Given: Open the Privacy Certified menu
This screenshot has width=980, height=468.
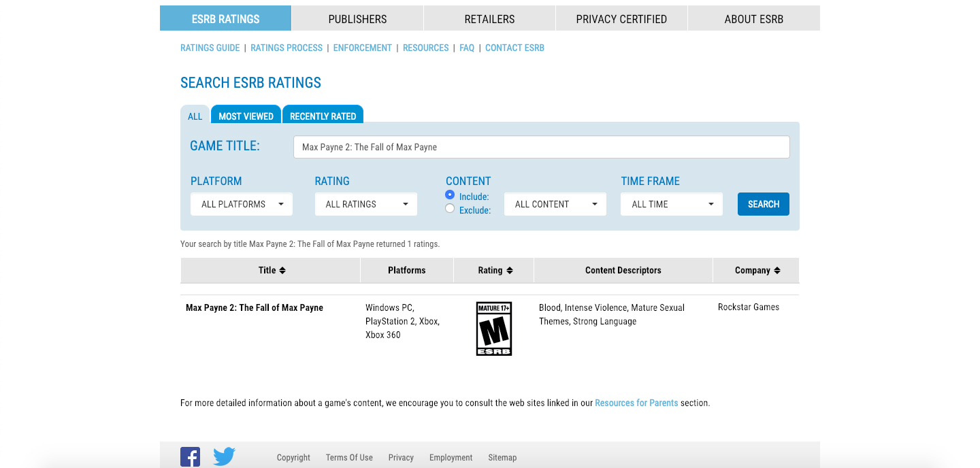Looking at the screenshot, I should click(x=621, y=19).
